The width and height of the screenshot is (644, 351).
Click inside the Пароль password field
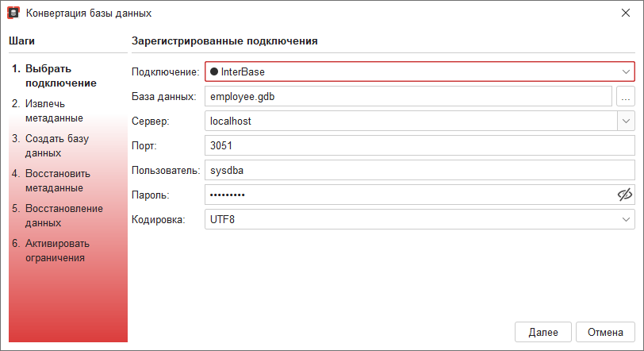point(408,195)
